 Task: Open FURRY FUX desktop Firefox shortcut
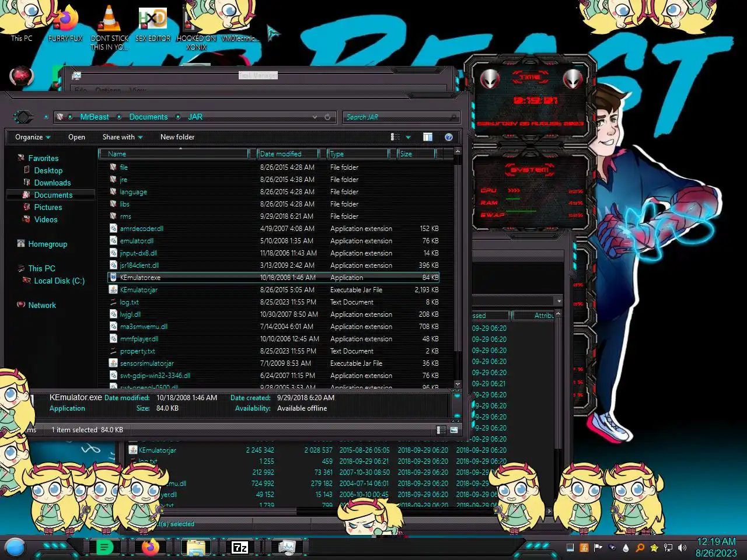pyautogui.click(x=65, y=23)
